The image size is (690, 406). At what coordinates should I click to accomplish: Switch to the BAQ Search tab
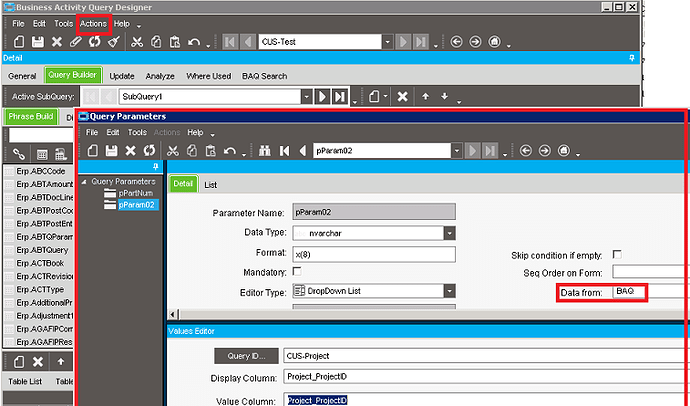[264, 76]
